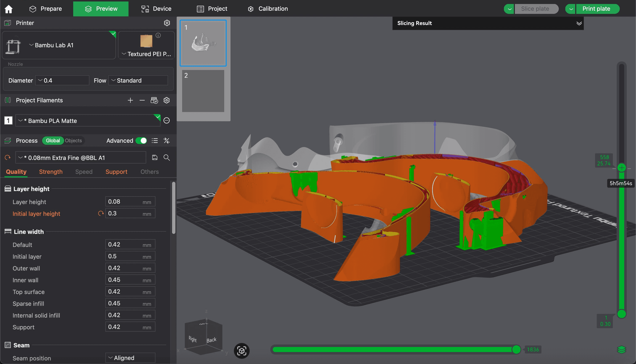Search process settings with magnifier icon
This screenshot has width=636, height=364.
tap(167, 157)
